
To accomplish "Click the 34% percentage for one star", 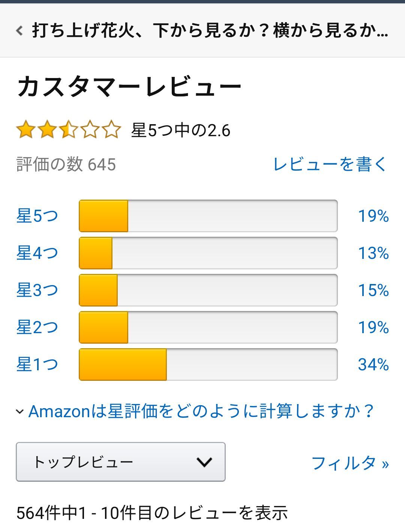I will pos(373,364).
